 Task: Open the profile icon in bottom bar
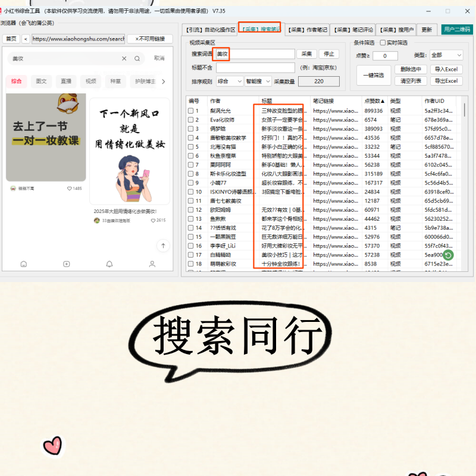152,264
